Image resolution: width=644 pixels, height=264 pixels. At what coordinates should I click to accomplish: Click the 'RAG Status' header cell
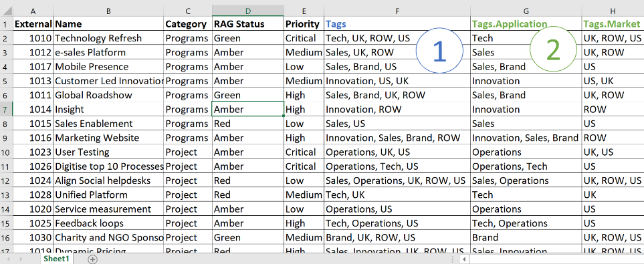pyautogui.click(x=248, y=24)
